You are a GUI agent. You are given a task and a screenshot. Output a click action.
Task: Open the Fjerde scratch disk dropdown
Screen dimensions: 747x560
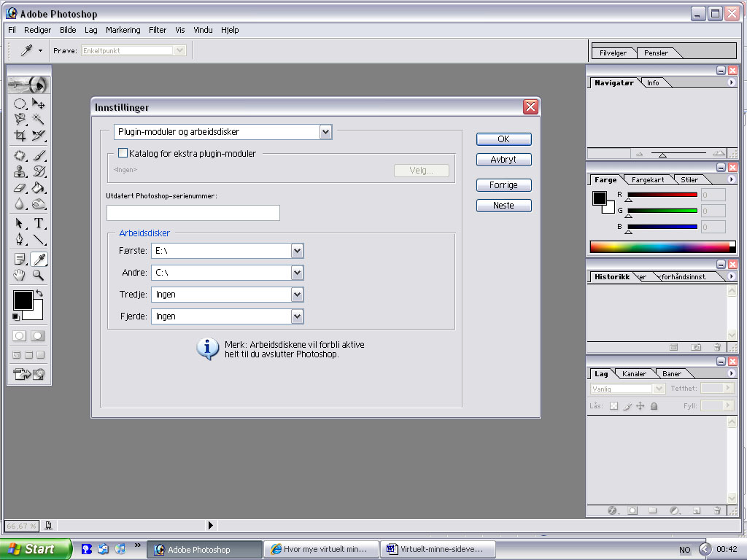click(297, 316)
